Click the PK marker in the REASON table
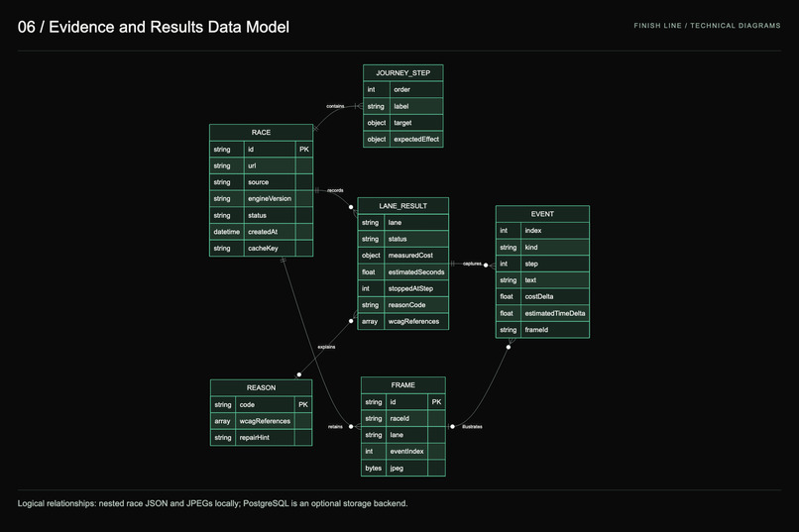This screenshot has height=532, width=799. click(x=303, y=405)
